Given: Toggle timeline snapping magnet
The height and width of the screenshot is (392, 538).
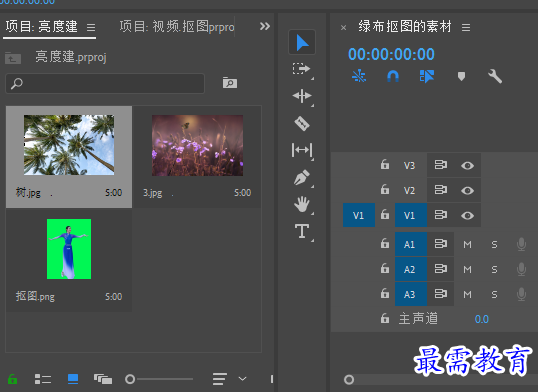Looking at the screenshot, I should coord(393,76).
